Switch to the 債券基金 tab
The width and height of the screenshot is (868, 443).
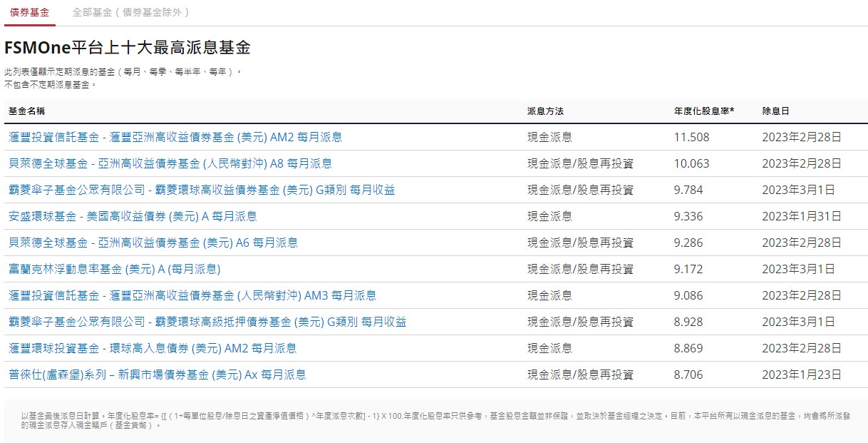30,13
